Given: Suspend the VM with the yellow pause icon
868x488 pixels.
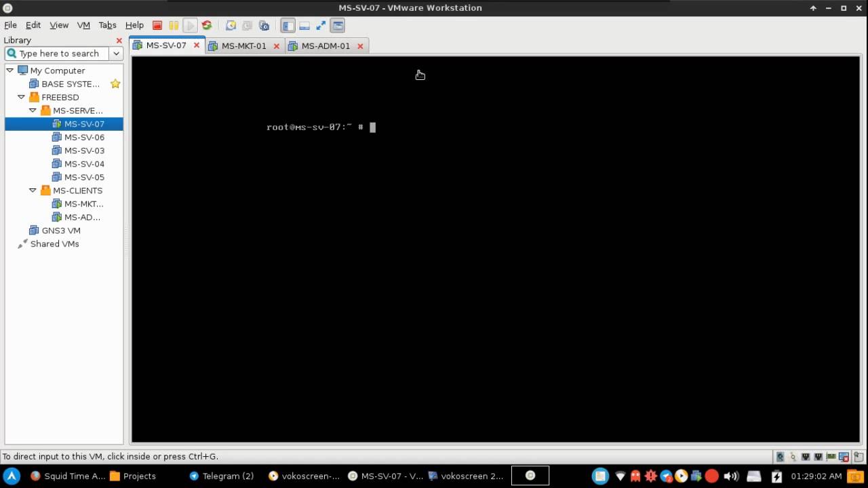Looking at the screenshot, I should coord(174,25).
